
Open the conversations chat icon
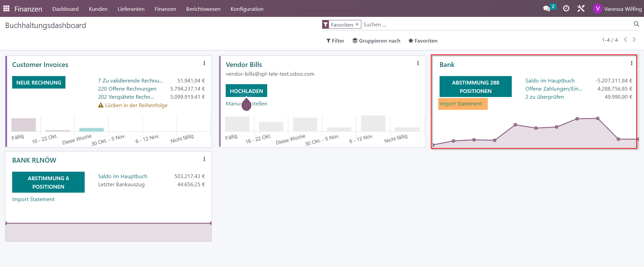(547, 8)
